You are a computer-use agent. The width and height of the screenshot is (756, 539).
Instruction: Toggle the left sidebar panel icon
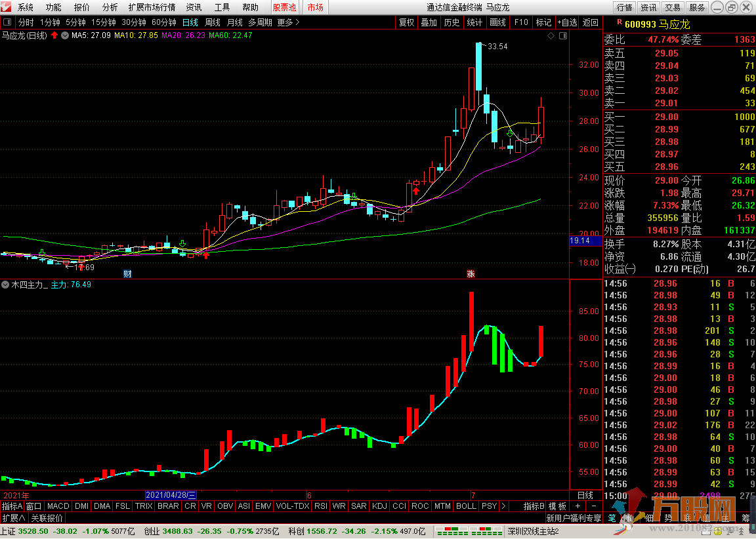[7, 23]
